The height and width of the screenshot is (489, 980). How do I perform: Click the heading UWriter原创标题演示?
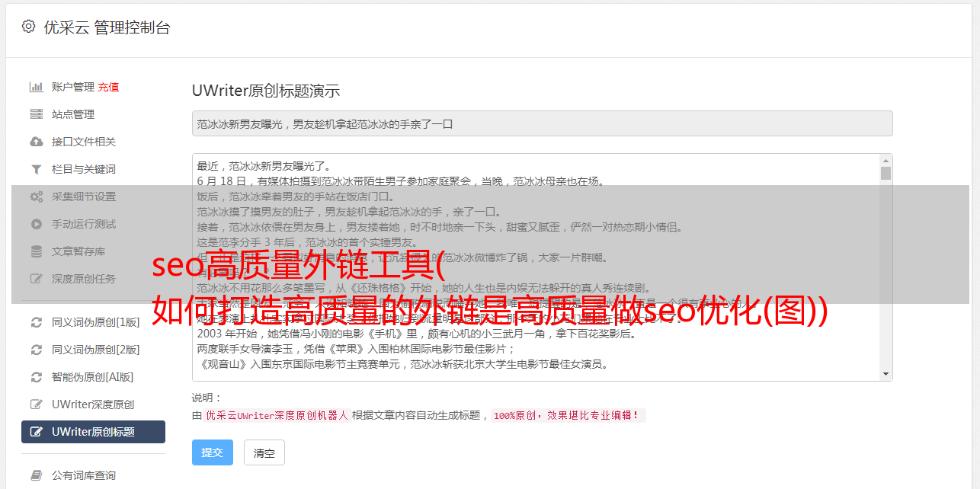(266, 91)
